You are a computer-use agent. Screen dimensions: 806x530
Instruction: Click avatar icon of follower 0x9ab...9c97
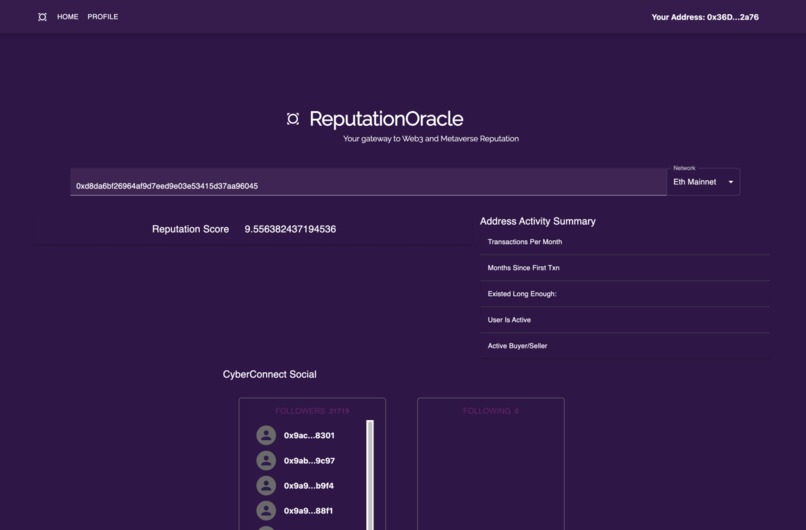pyautogui.click(x=266, y=461)
